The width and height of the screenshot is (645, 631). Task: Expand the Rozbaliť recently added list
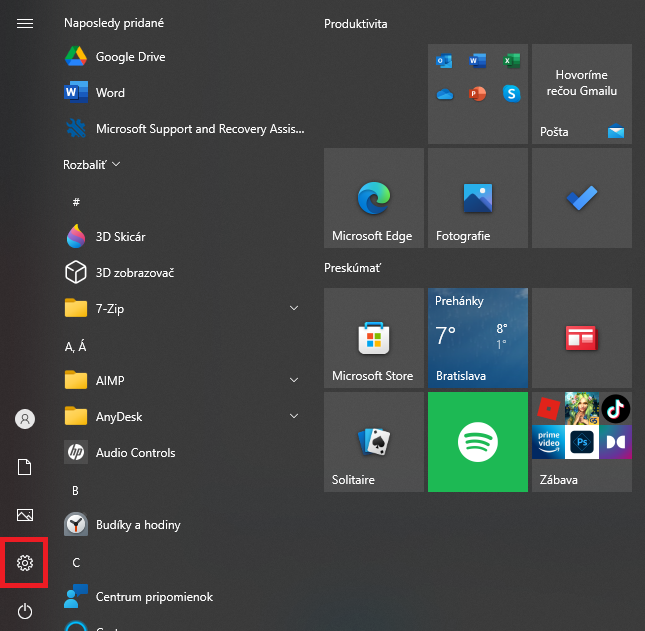point(91,165)
